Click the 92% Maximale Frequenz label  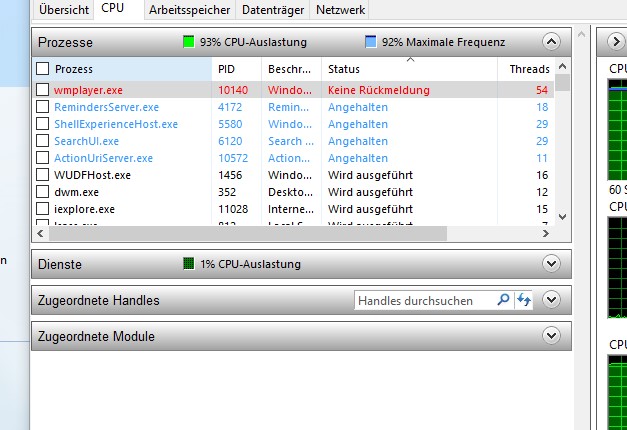point(443,42)
